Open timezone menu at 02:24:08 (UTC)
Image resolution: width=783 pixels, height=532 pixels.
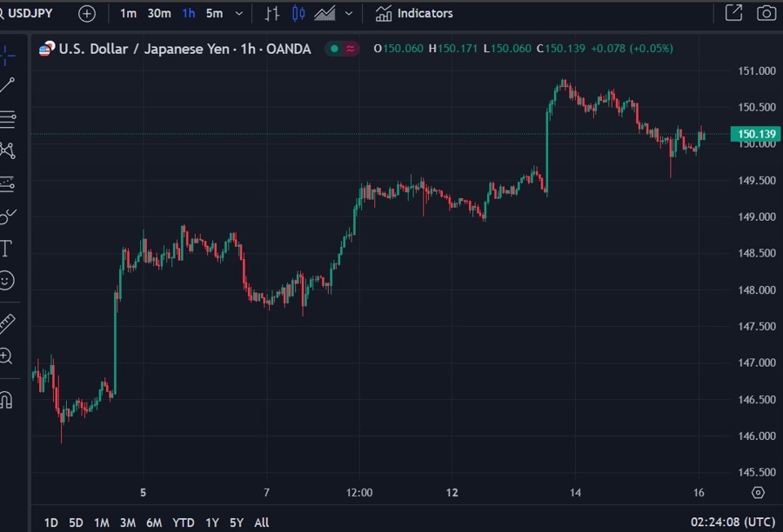(733, 522)
